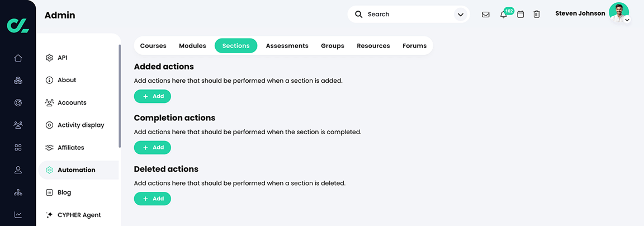Switch to the Groups tab

tap(333, 46)
